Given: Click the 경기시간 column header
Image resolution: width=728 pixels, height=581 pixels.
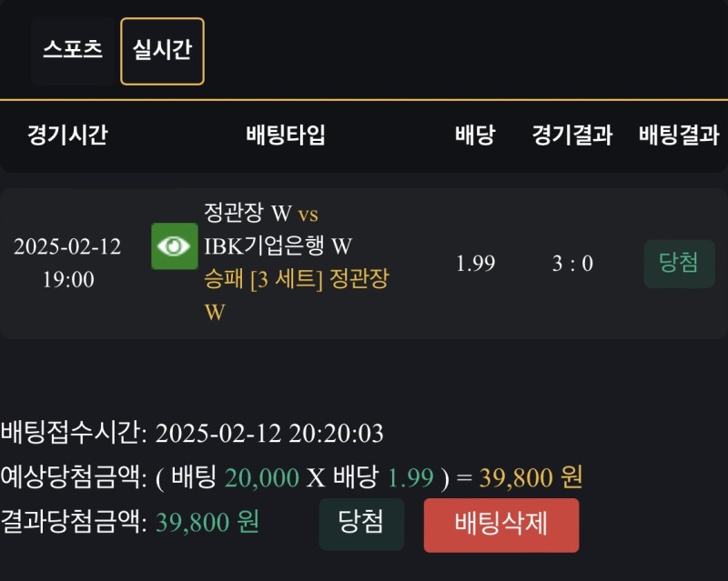Looking at the screenshot, I should coord(67,136).
